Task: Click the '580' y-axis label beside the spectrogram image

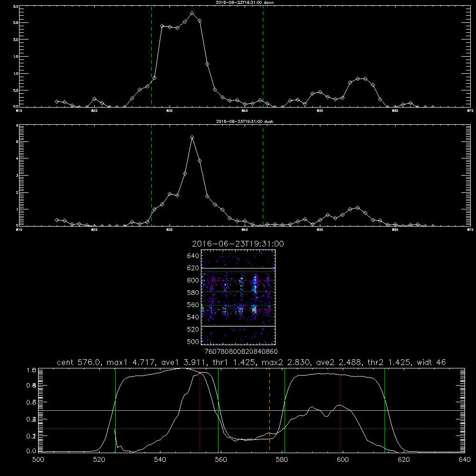Action: pos(193,293)
